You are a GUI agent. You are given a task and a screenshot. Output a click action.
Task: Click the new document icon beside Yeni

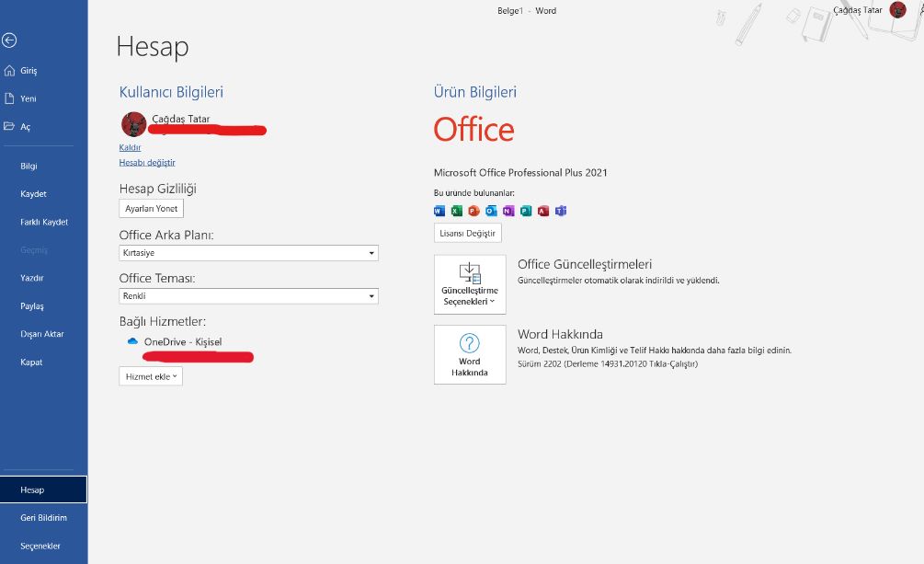9,98
